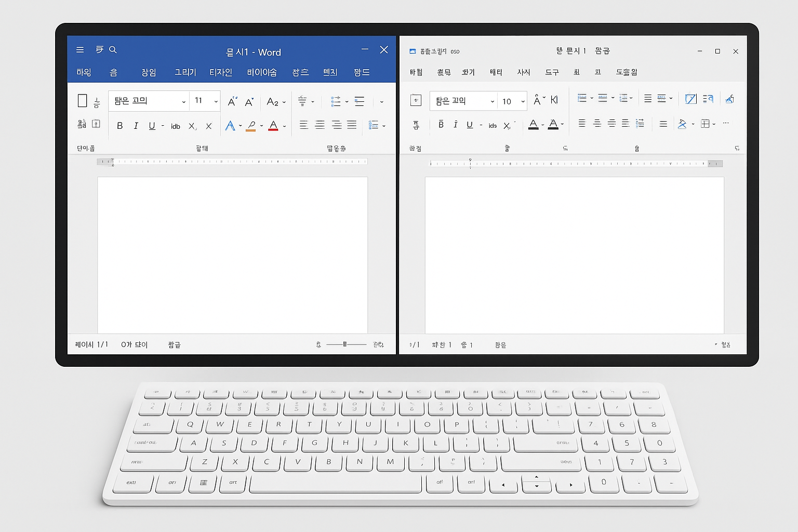Click orange highlighter color button in blue Word window
Viewport: 798px width, 532px height.
(251, 126)
